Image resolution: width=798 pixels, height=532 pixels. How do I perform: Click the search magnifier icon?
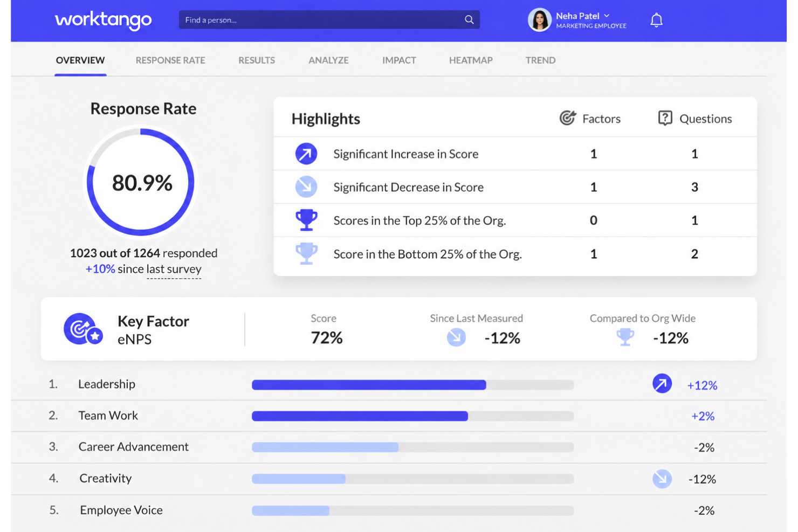click(469, 20)
